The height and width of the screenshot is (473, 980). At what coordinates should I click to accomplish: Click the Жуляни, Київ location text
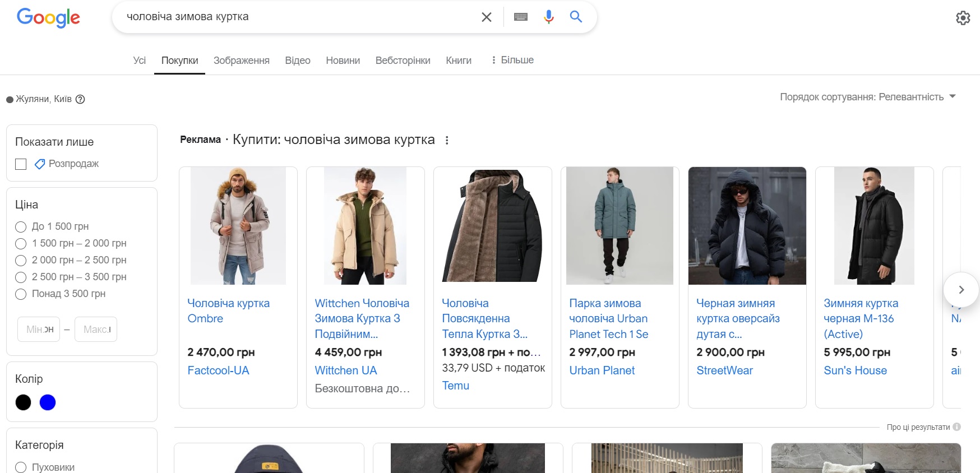(x=44, y=99)
